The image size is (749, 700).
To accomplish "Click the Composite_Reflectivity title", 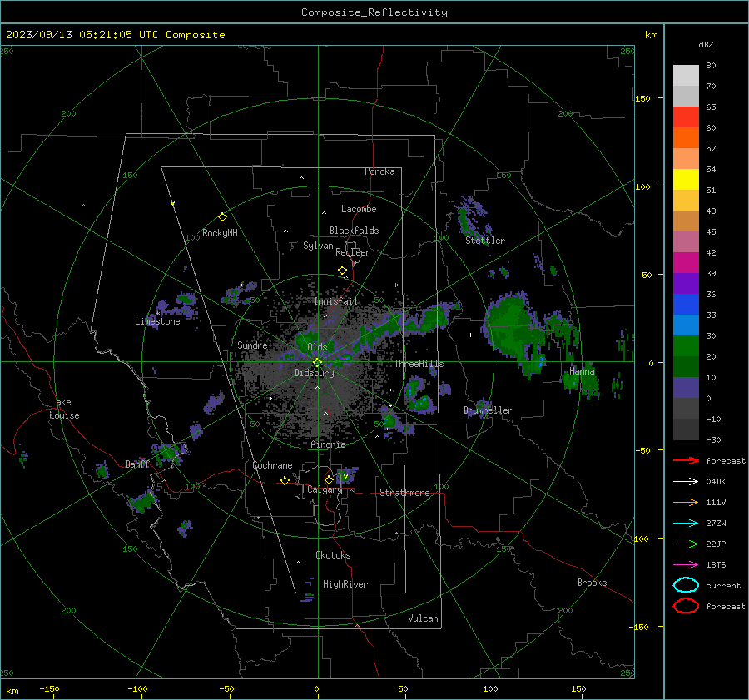I will point(374,12).
